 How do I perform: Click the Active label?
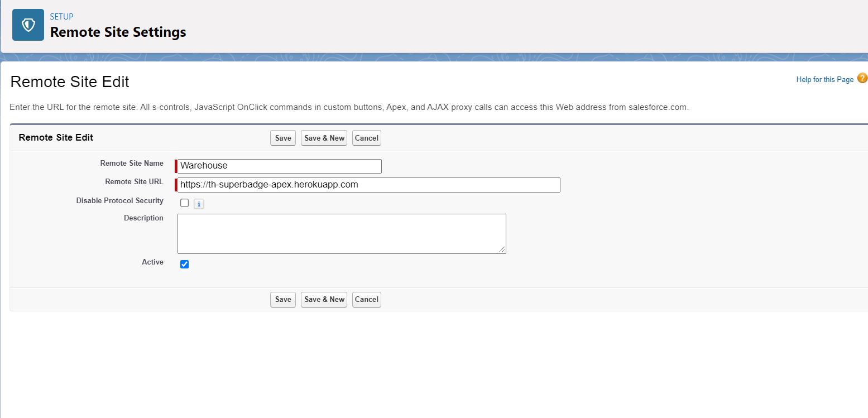(152, 262)
